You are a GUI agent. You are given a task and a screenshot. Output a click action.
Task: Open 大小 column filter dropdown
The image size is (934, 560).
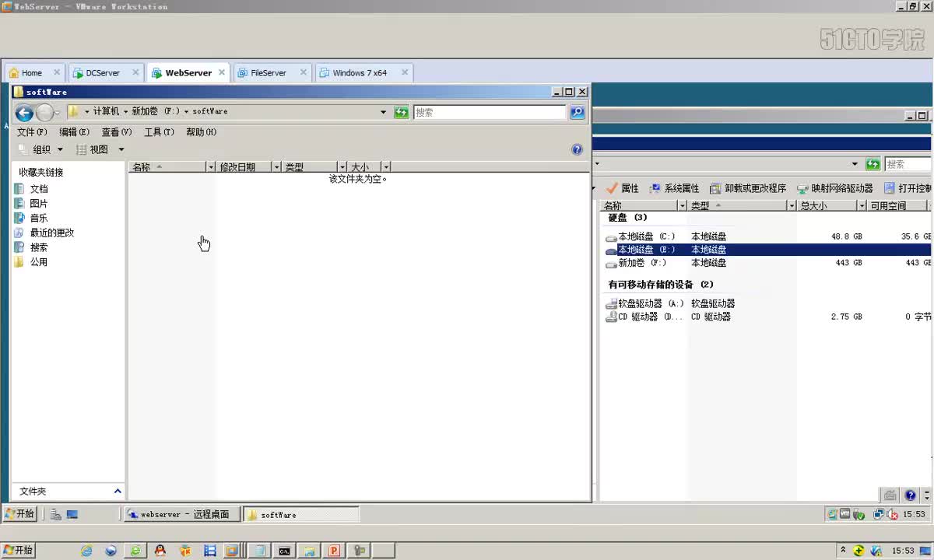tap(386, 167)
